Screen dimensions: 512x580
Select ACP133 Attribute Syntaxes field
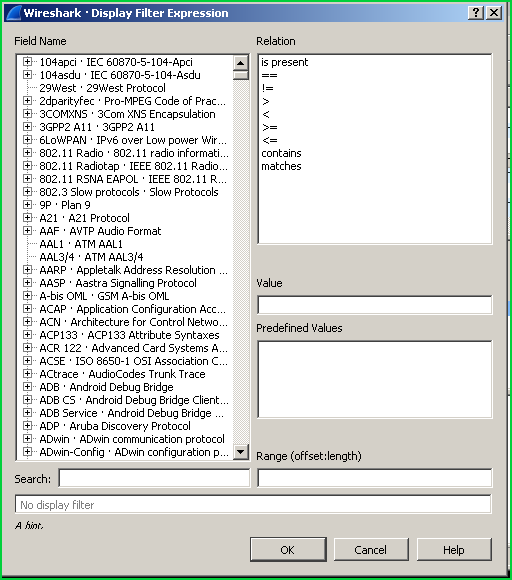click(x=129, y=335)
